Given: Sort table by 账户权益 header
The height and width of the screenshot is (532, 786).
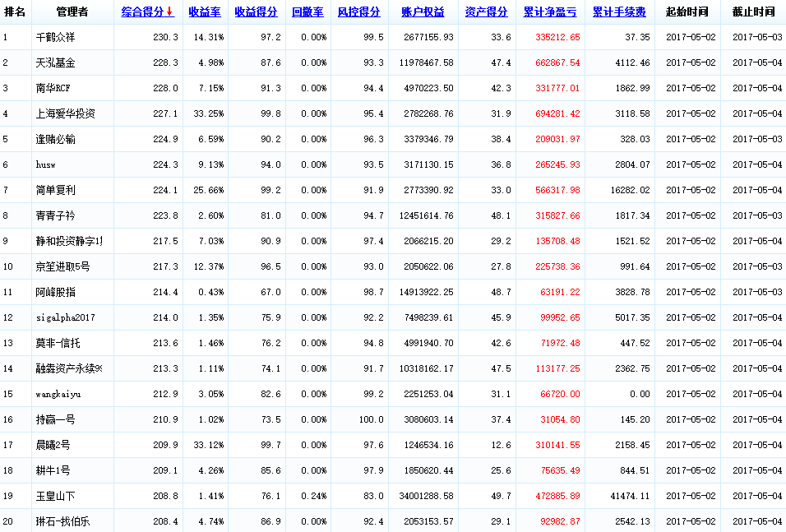Looking at the screenshot, I should 423,12.
